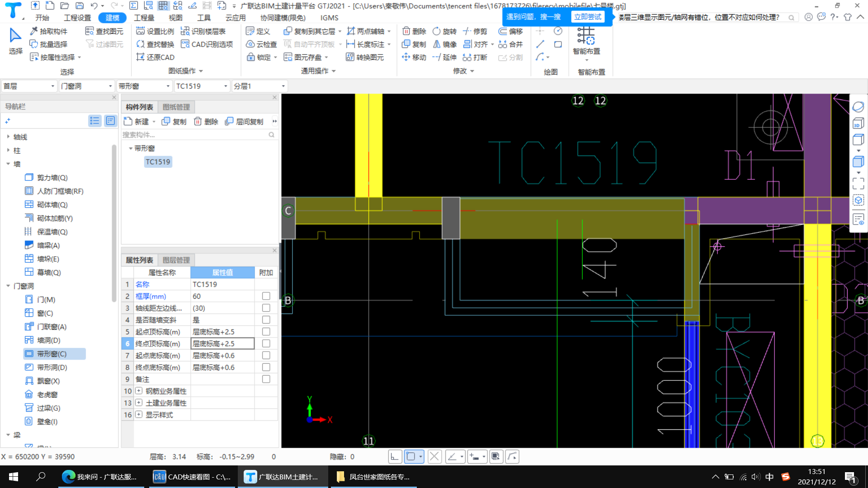The height and width of the screenshot is (488, 868).
Task: Open the 带形窗 component type dropdown
Action: (144, 86)
